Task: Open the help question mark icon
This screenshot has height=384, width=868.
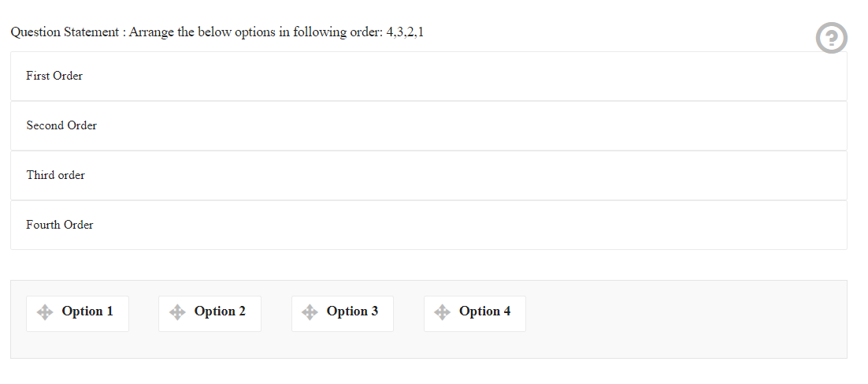Action: click(831, 38)
